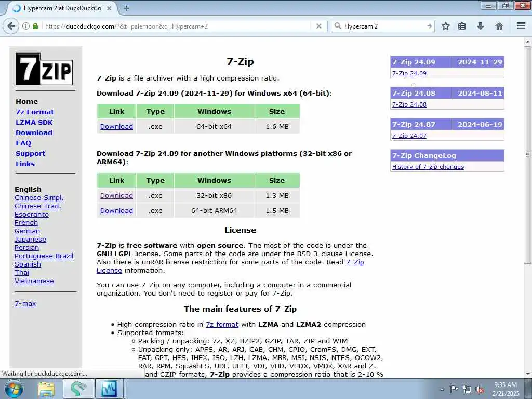Click the muted volume tray icon

point(480,390)
